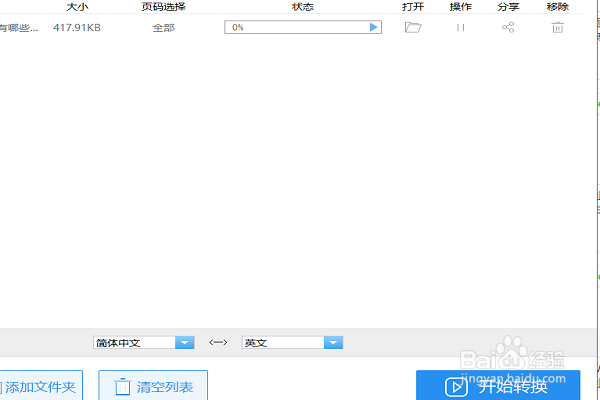This screenshot has width=600, height=400.
Task: Pause the conversion with the operation icon
Action: (x=460, y=28)
